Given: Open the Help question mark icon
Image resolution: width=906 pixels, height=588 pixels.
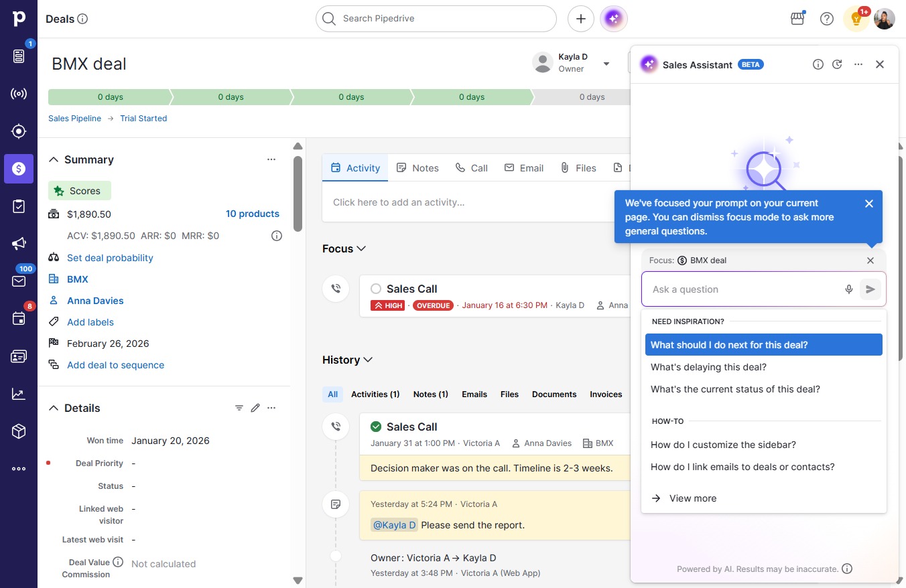Looking at the screenshot, I should click(827, 19).
